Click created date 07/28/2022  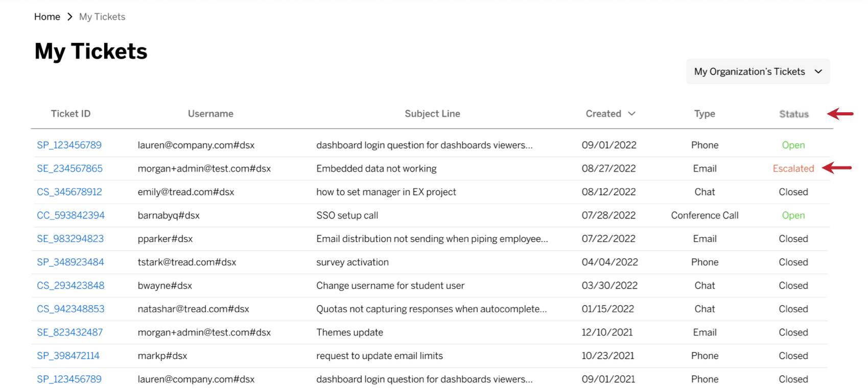pyautogui.click(x=609, y=215)
